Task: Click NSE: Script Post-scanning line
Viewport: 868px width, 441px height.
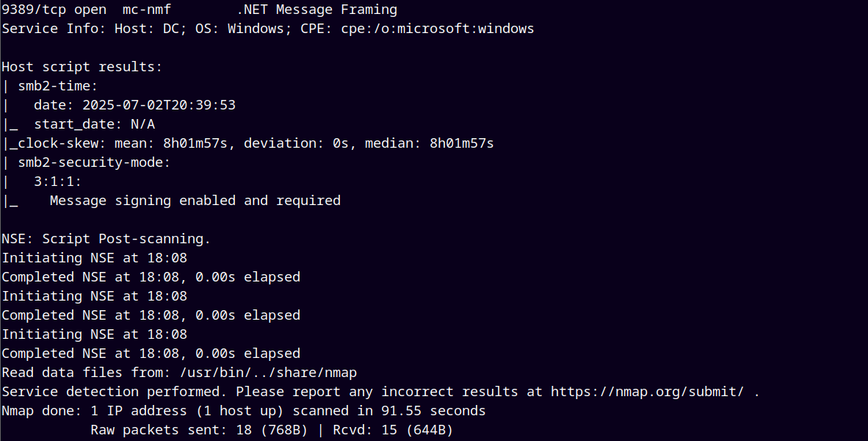Action: (x=106, y=239)
